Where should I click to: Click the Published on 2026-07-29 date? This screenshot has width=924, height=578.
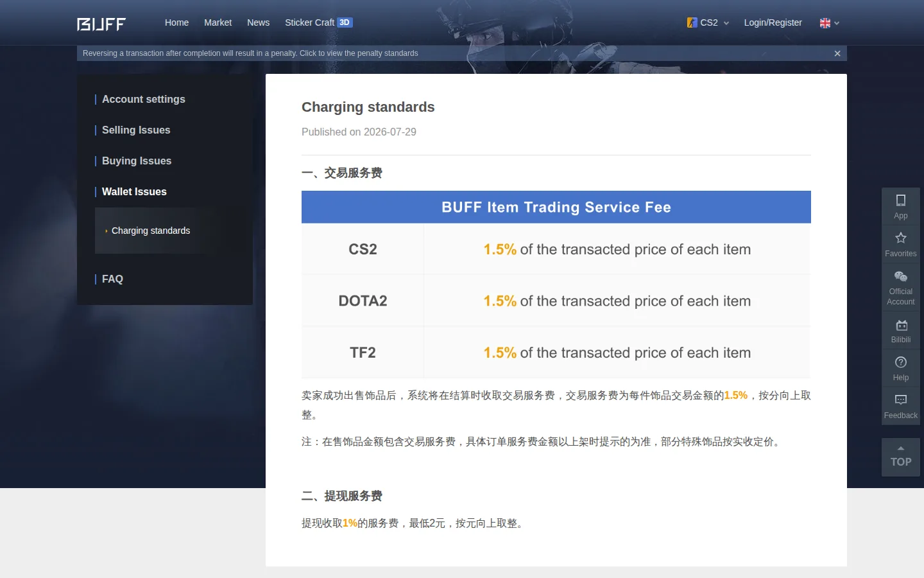click(x=359, y=132)
